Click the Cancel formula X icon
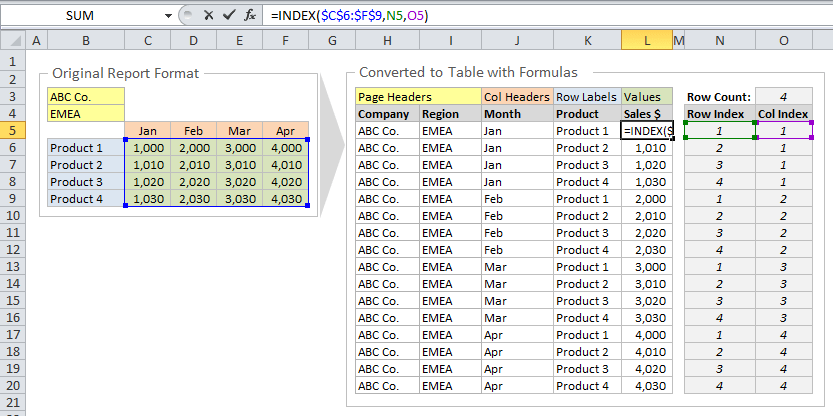Image resolution: width=833 pixels, height=416 pixels. pyautogui.click(x=209, y=16)
